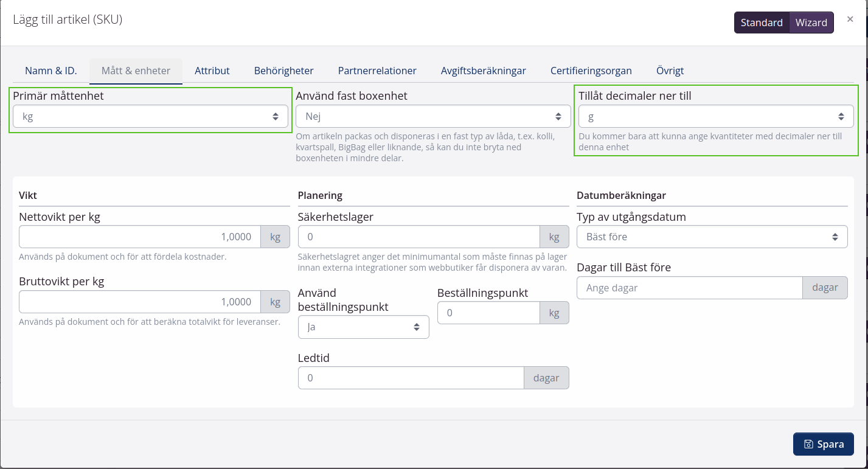Viewport: 868px width, 469px height.
Task: Click the Nettovikt per kg input field
Action: pyautogui.click(x=140, y=237)
